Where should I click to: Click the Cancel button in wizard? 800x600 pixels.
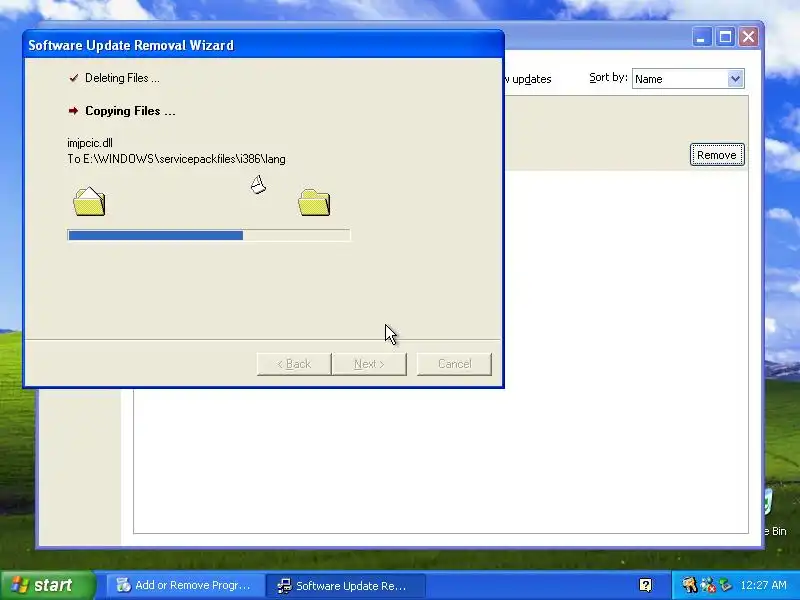tap(455, 364)
